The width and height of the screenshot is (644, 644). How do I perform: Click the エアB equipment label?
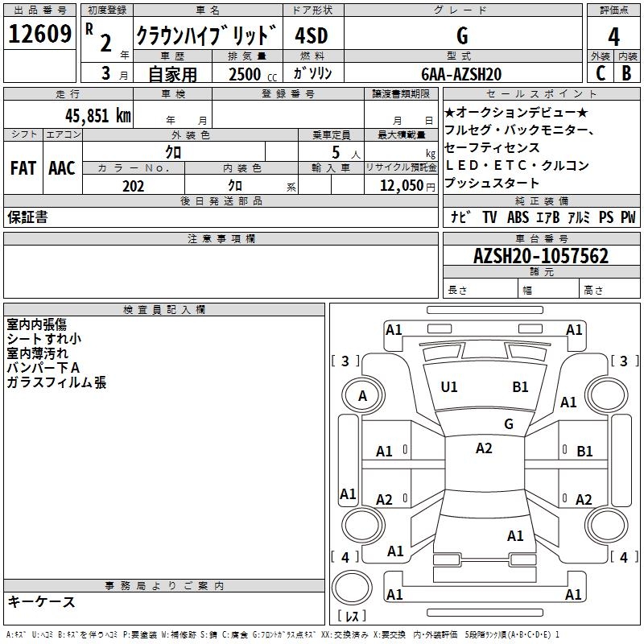pyautogui.click(x=548, y=217)
